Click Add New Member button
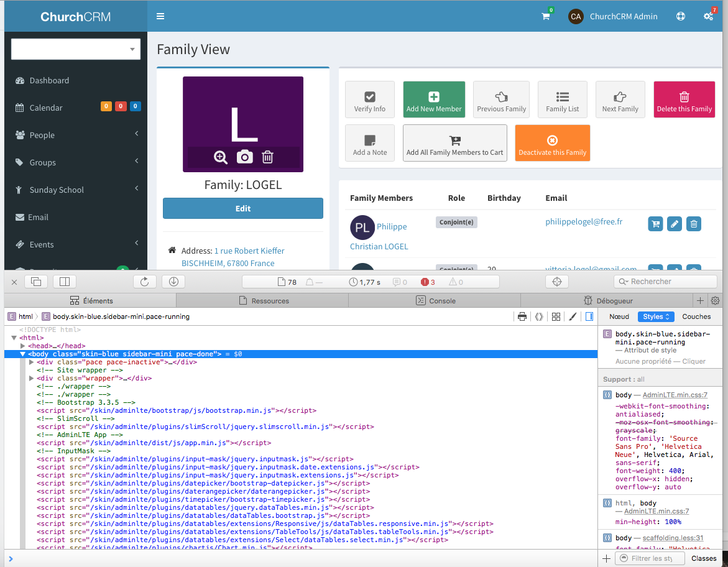The height and width of the screenshot is (567, 728). pos(434,99)
